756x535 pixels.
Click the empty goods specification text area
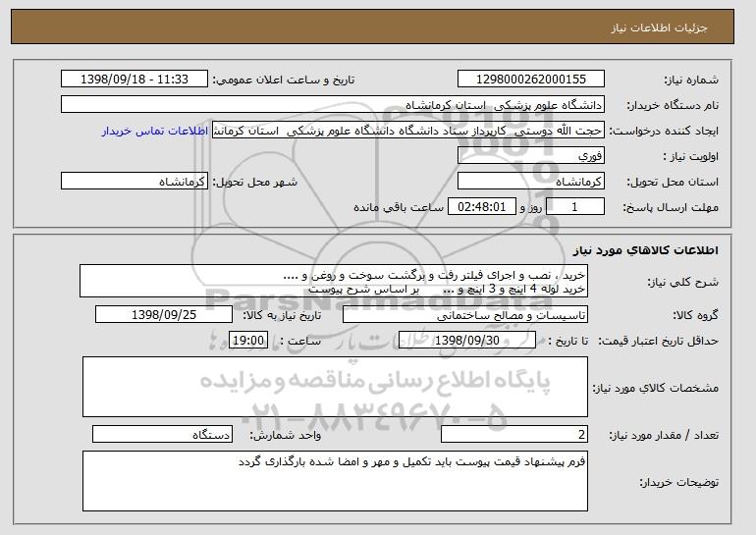[335, 387]
